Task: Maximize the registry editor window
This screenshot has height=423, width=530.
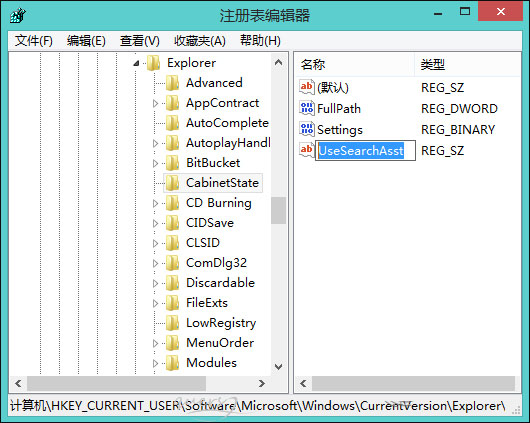Action: coord(465,12)
